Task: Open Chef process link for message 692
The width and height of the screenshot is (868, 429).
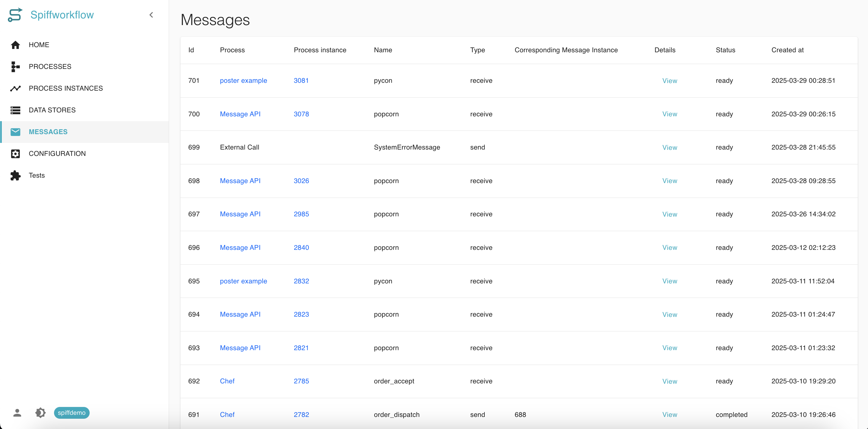Action: [x=227, y=381]
